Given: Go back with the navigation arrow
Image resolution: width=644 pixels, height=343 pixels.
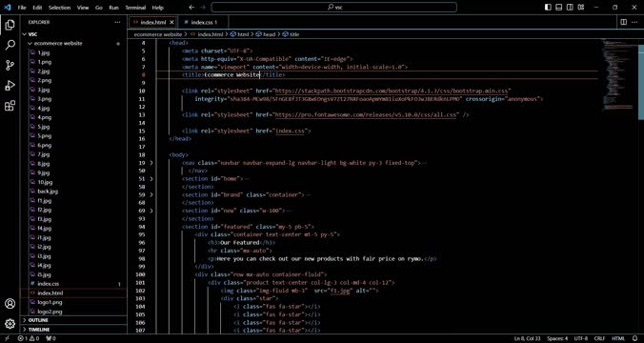Looking at the screenshot, I should coord(191,8).
